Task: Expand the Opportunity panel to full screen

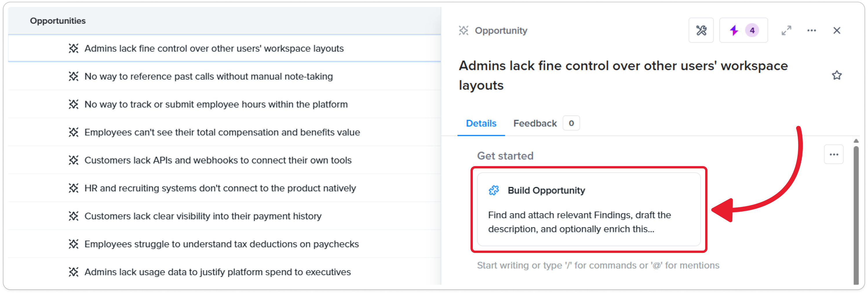Action: (x=786, y=31)
